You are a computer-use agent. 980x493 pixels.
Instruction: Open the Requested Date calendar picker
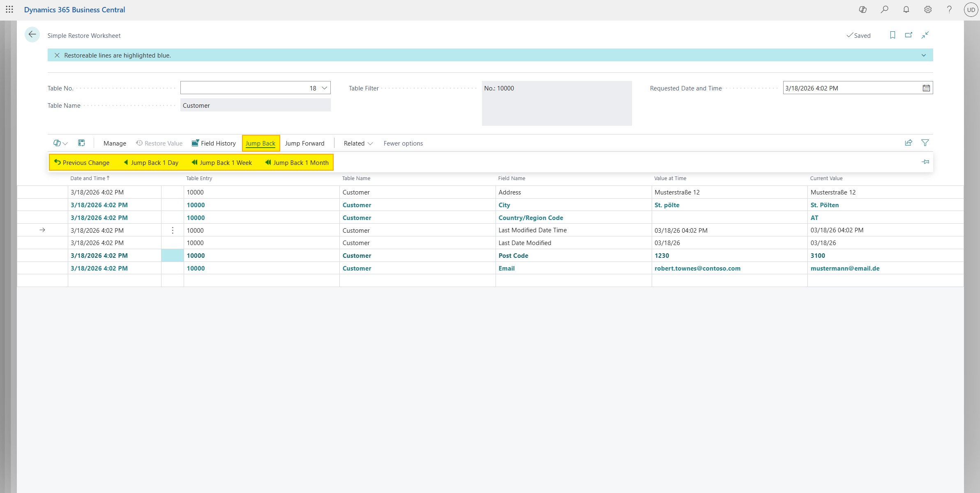pyautogui.click(x=926, y=88)
